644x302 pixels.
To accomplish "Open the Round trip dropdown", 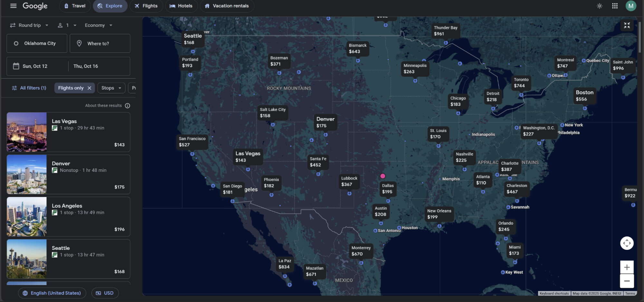I will [x=29, y=25].
